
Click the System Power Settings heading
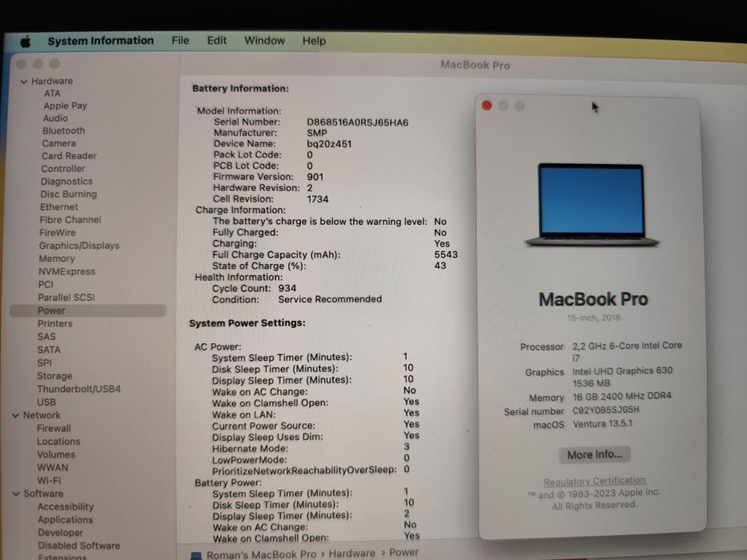(x=247, y=323)
